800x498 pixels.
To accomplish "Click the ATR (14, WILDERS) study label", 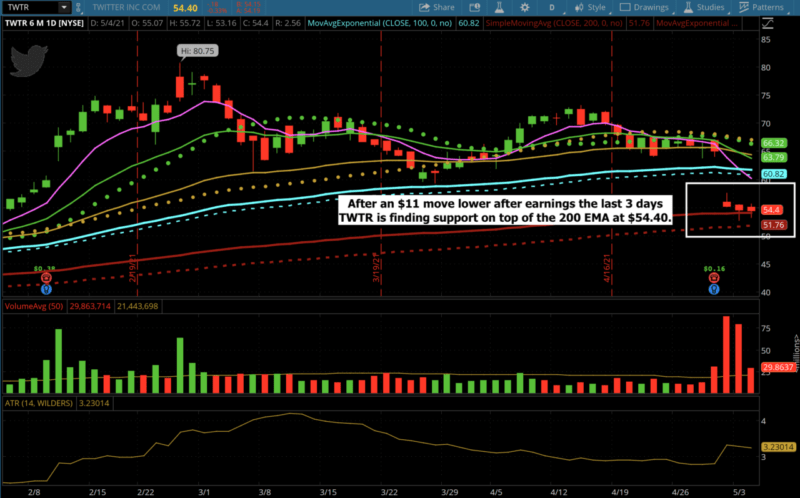I will [39, 403].
